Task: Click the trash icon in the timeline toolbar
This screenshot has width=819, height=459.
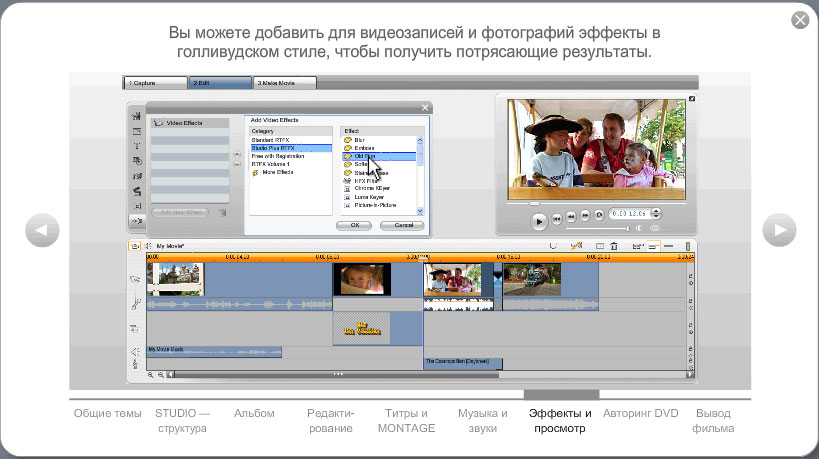Action: [x=613, y=246]
